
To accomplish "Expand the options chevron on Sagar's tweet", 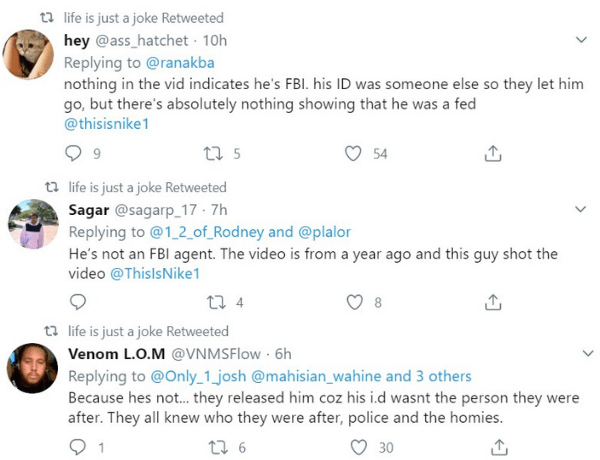I will (580, 209).
